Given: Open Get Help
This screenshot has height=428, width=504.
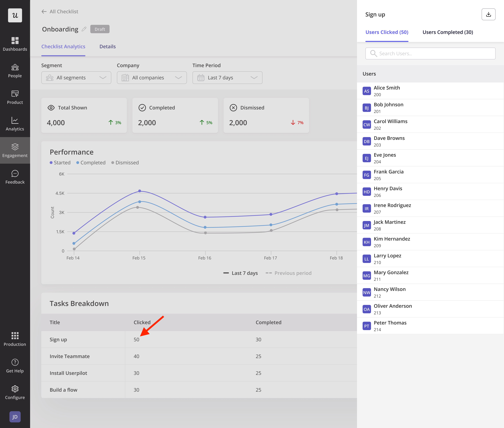Looking at the screenshot, I should click(15, 366).
